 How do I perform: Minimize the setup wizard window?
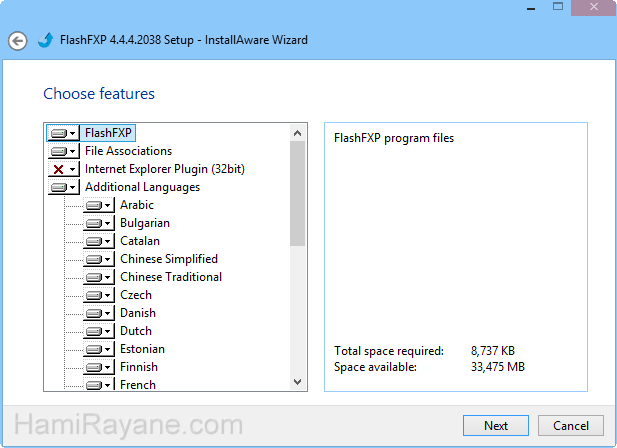pos(531,8)
